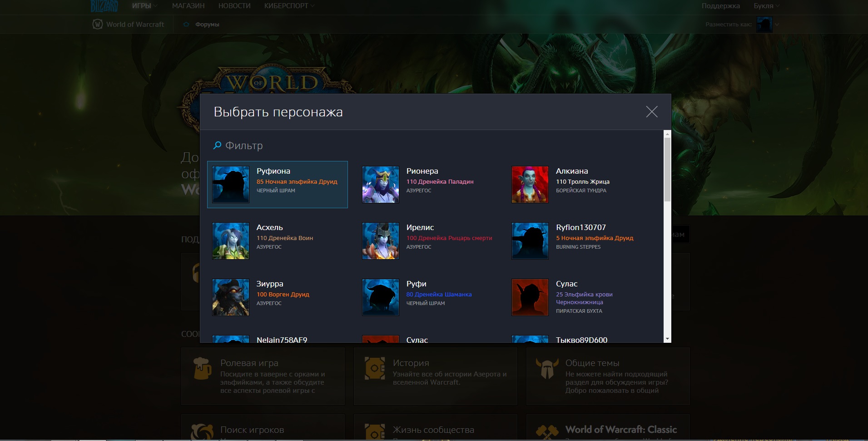Click the World of Warcraft logo icon
Screen dimensions: 868x441
coord(98,24)
